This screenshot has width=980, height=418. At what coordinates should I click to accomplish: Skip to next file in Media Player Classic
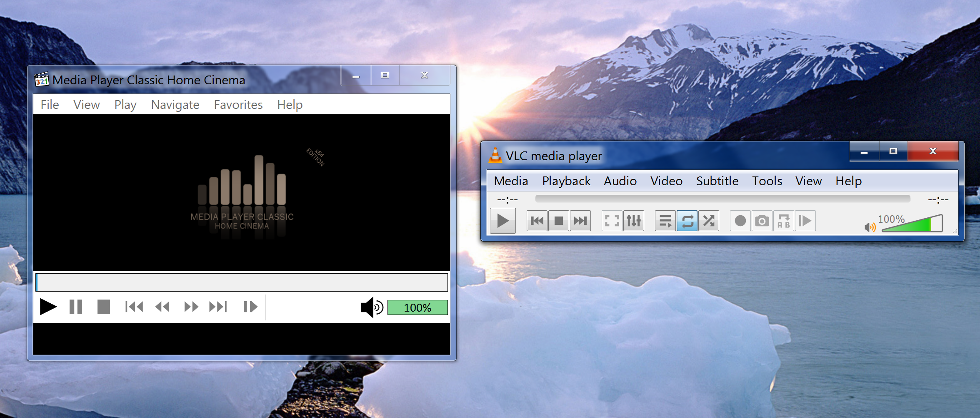(x=218, y=307)
